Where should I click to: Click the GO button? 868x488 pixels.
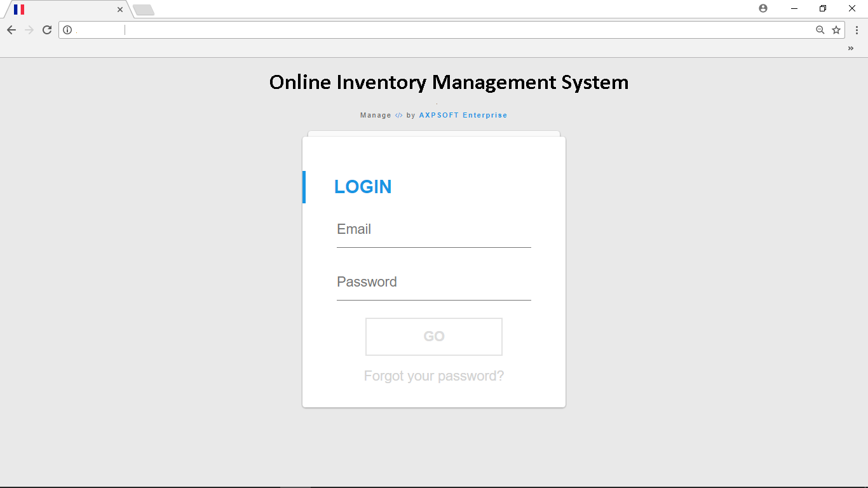434,337
